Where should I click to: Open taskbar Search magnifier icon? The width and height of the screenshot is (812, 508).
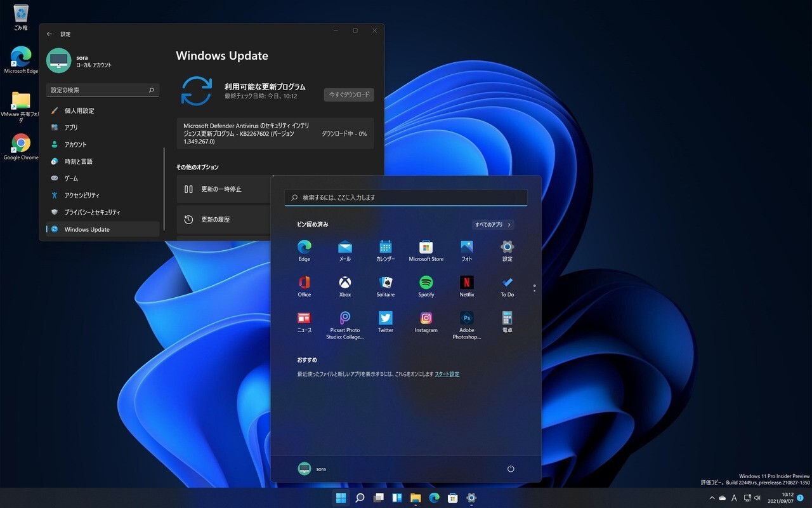(360, 498)
